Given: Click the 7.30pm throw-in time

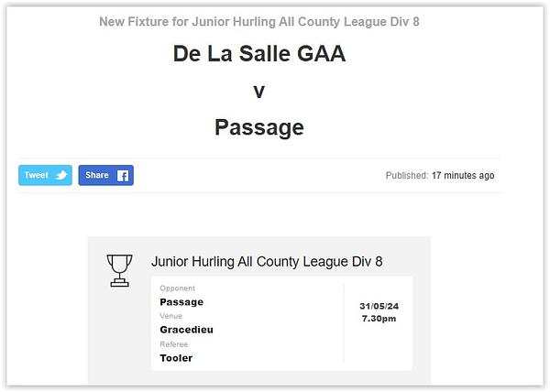Looking at the screenshot, I should click(379, 319).
